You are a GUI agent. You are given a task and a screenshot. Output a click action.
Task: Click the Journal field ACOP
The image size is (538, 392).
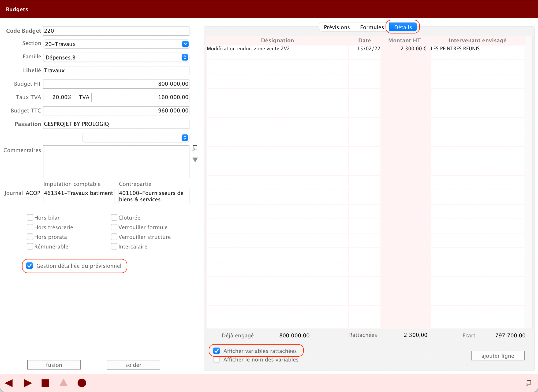click(33, 193)
